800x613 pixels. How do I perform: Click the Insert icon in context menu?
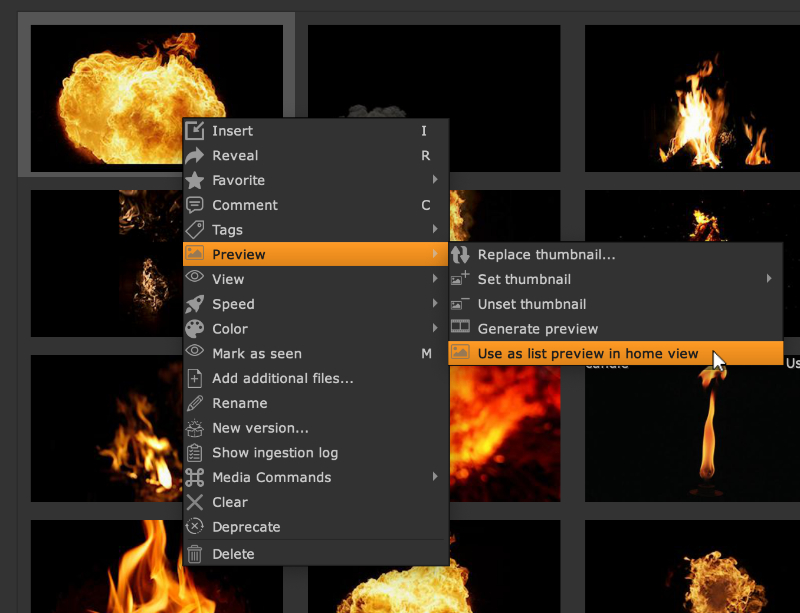tap(195, 131)
